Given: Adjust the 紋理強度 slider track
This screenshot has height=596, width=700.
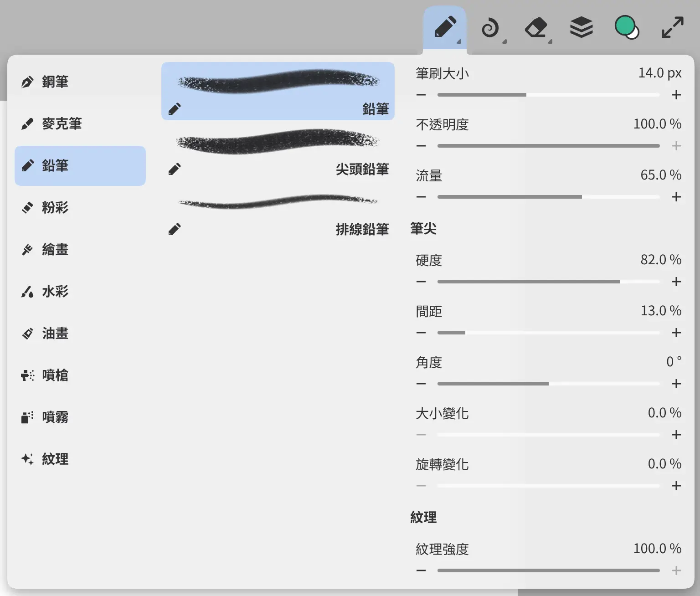Looking at the screenshot, I should [x=549, y=570].
